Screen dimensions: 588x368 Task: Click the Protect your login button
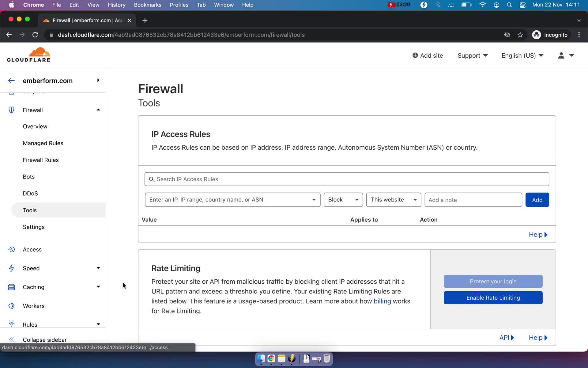click(x=493, y=281)
